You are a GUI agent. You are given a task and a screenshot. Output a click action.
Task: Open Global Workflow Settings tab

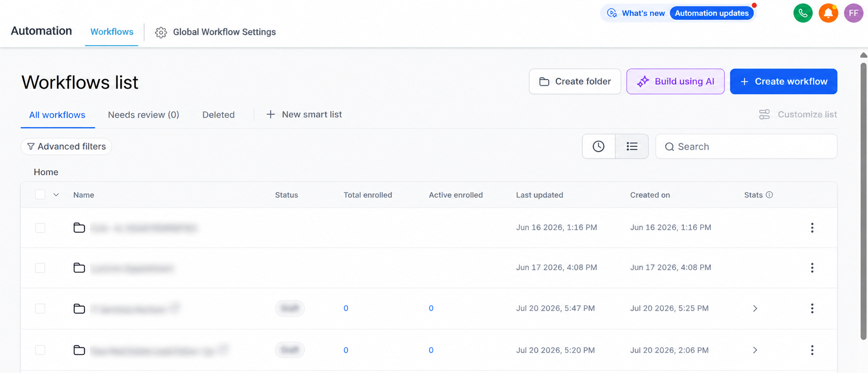click(215, 32)
